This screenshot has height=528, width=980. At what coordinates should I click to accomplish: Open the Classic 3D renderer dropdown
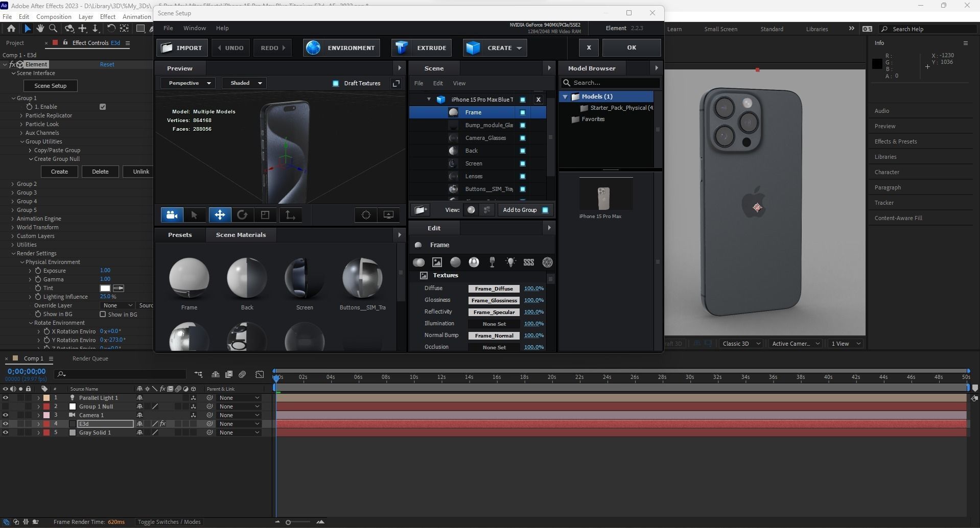(x=741, y=344)
